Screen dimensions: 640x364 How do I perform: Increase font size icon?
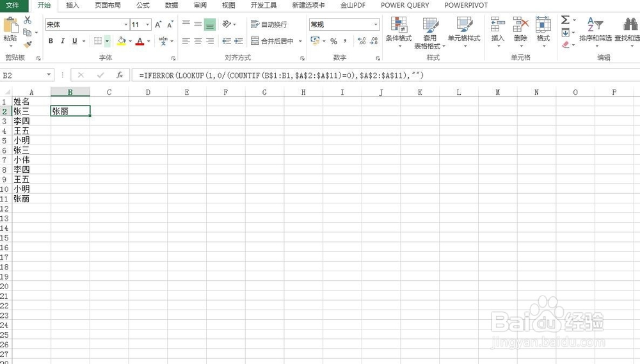[158, 24]
